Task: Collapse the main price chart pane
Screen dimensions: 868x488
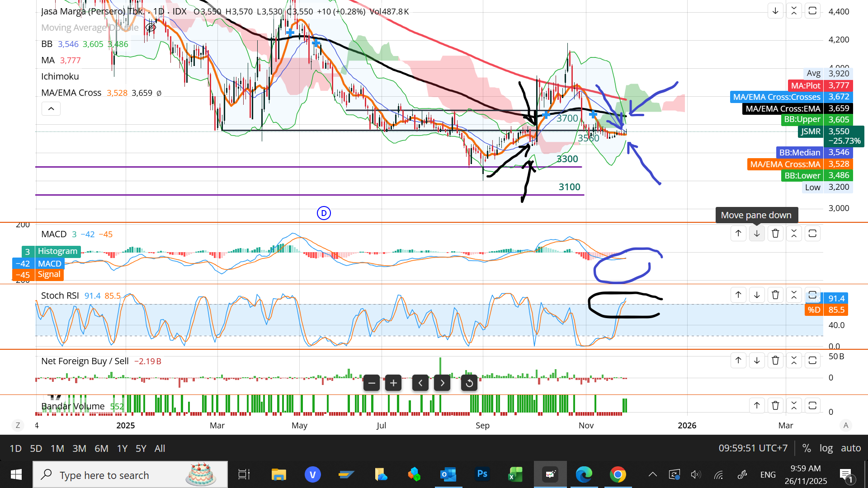Action: tap(794, 11)
